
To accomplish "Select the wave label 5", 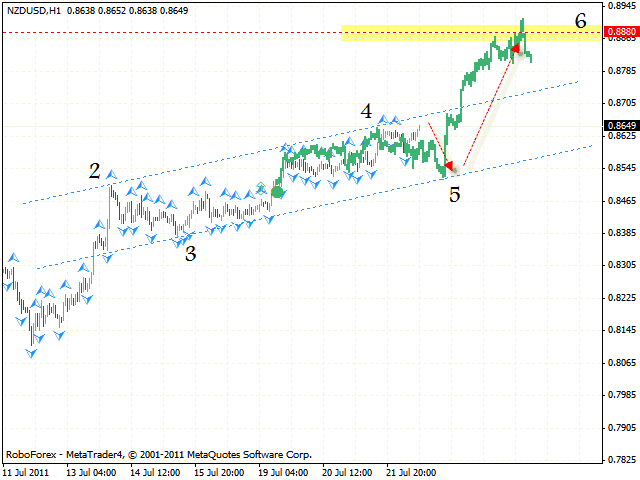I will 454,194.
